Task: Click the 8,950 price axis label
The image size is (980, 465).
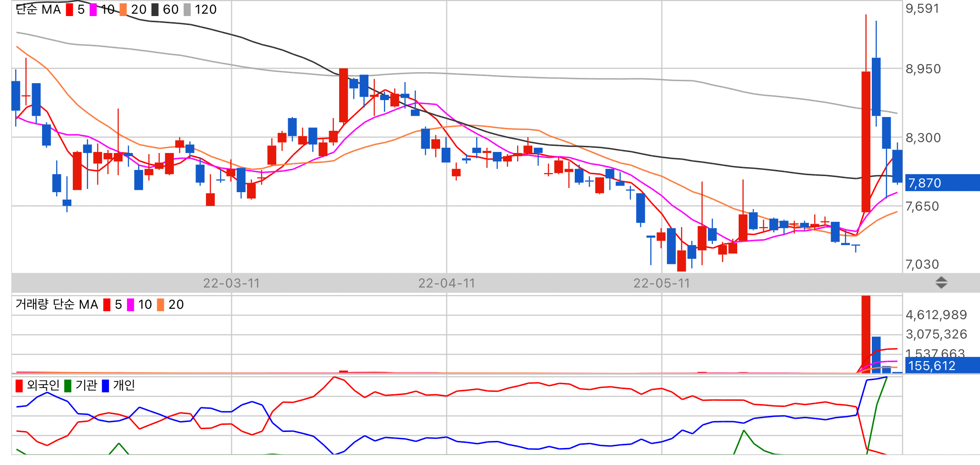Action: pos(923,69)
